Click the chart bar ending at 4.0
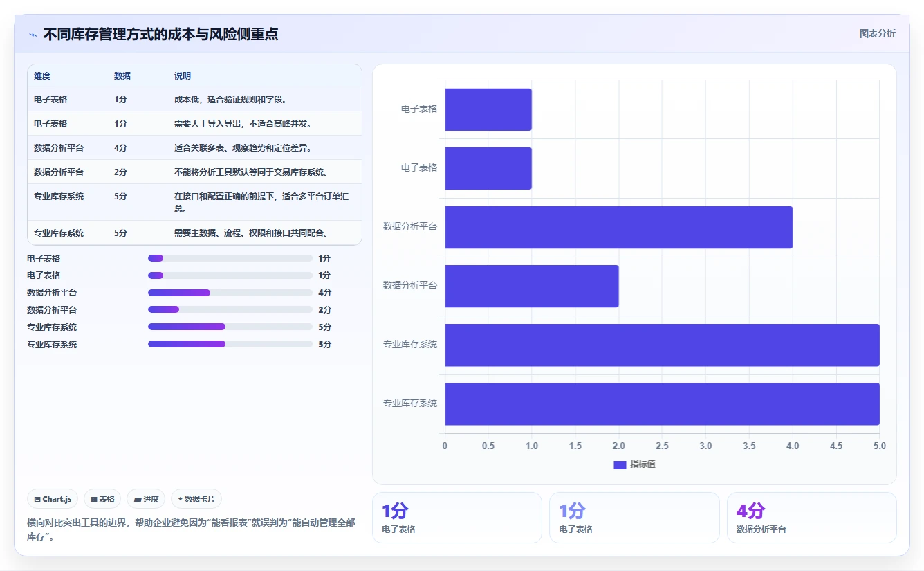Image resolution: width=924 pixels, height=571 pixels. [618, 227]
